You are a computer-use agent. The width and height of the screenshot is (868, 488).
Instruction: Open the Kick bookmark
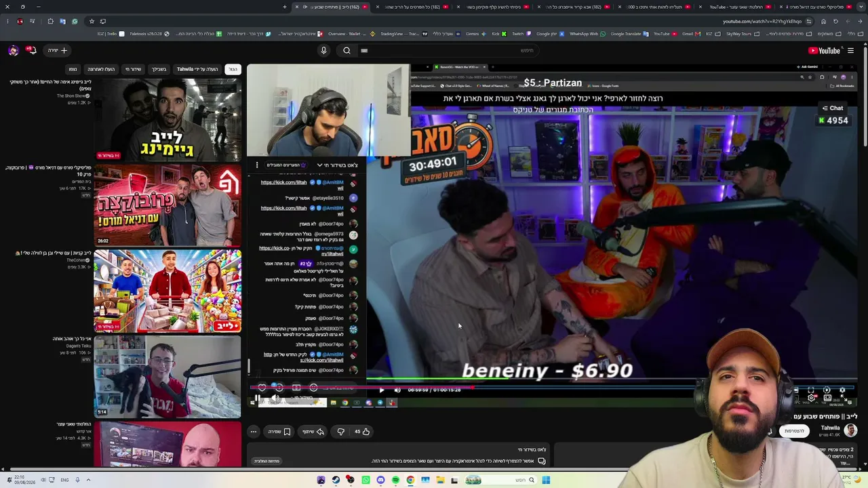point(498,34)
